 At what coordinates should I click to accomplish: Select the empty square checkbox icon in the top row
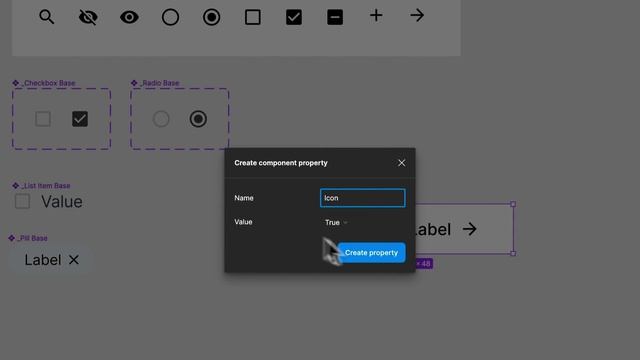[253, 17]
